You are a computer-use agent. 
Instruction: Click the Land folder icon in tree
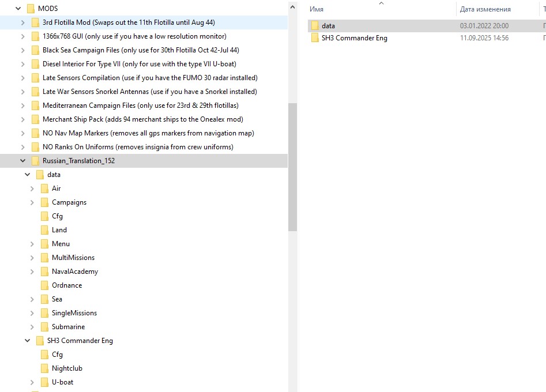click(45, 230)
